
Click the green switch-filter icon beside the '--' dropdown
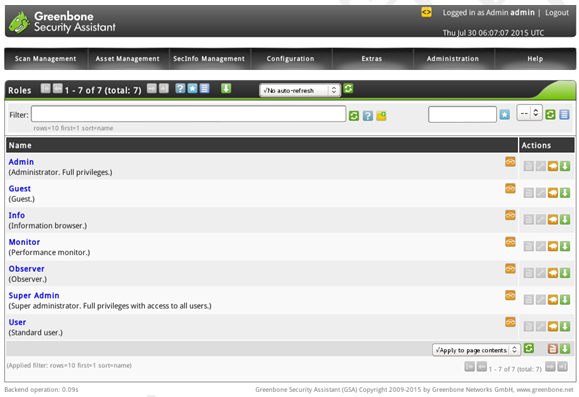click(550, 114)
